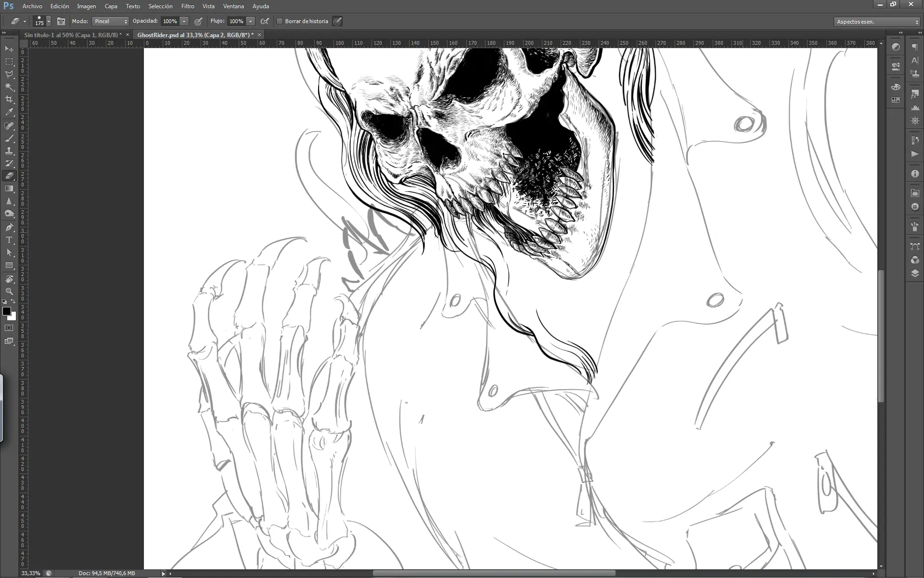Screen dimensions: 924x578
Task: Open the Histogram panel icon
Action: click(x=915, y=107)
